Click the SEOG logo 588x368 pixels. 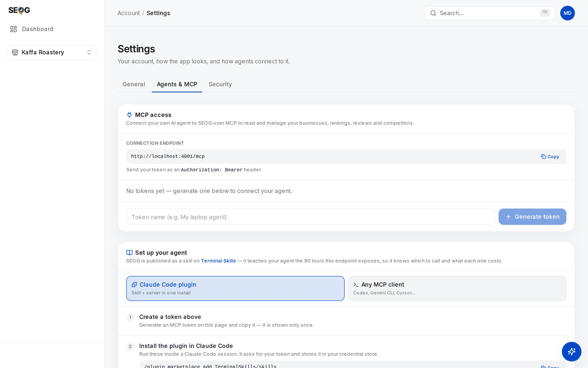point(19,10)
